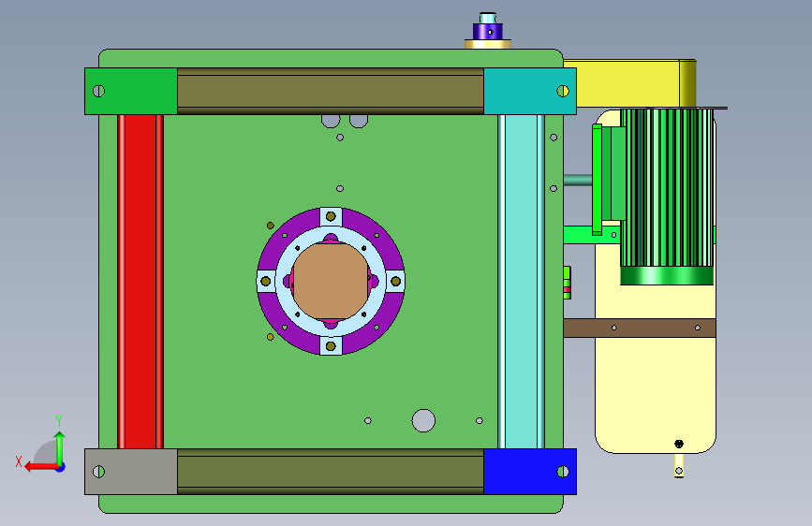Click the black screw on yellow enclosure
This screenshot has width=812, height=526.
[679, 444]
